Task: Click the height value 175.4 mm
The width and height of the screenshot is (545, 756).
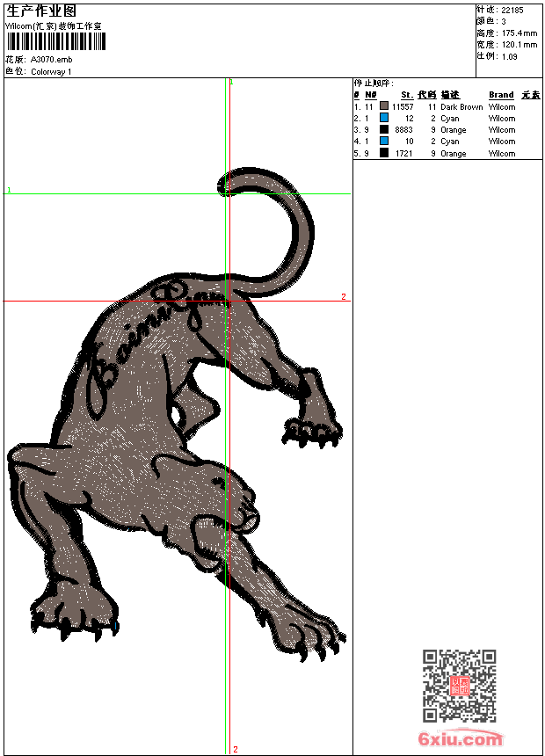Action: [x=519, y=33]
